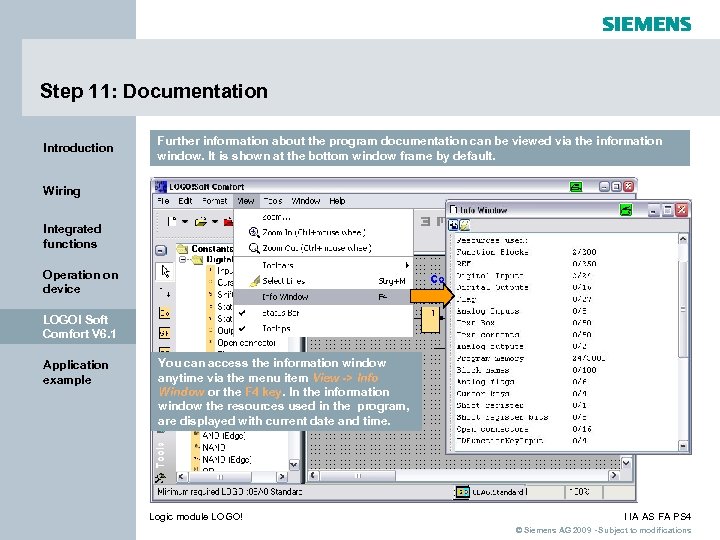Image resolution: width=720 pixels, height=540 pixels.
Task: Select the Co constants tool icon
Action: [164, 314]
